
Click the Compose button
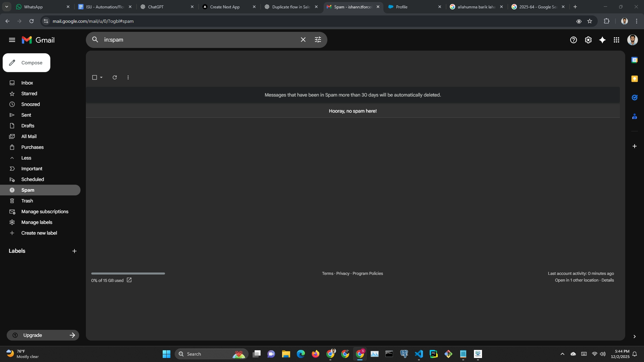pyautogui.click(x=26, y=63)
